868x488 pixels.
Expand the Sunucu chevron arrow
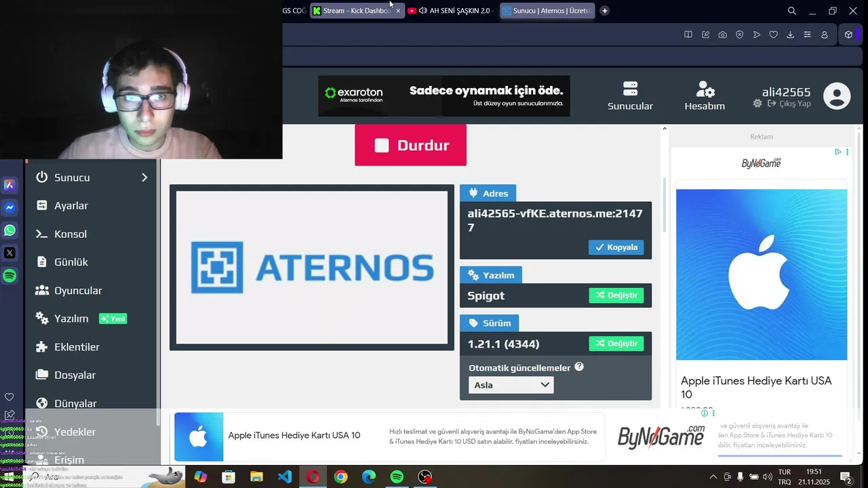pos(144,177)
